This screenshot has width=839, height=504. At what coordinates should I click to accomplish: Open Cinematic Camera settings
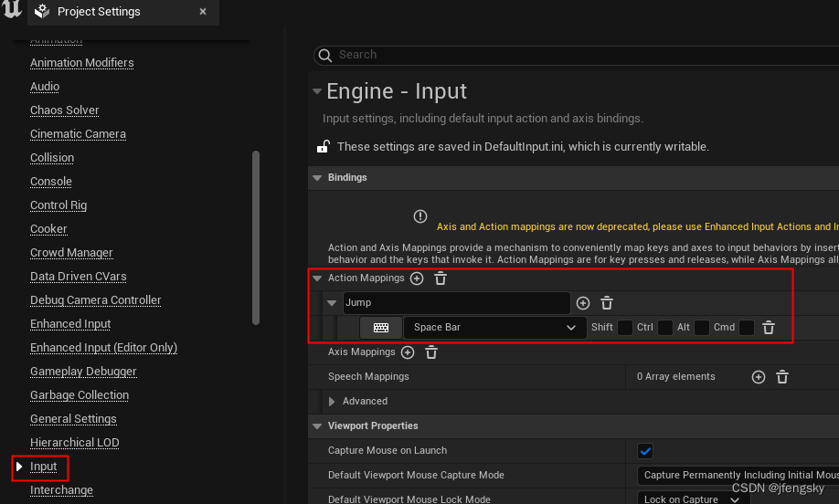point(78,134)
